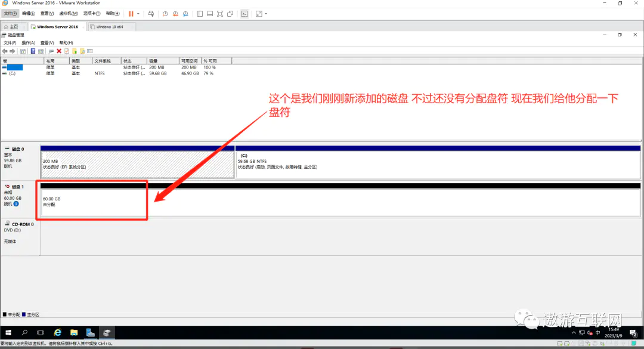Open VMware 编辑(E) menu
The height and width of the screenshot is (349, 644).
pyautogui.click(x=29, y=14)
